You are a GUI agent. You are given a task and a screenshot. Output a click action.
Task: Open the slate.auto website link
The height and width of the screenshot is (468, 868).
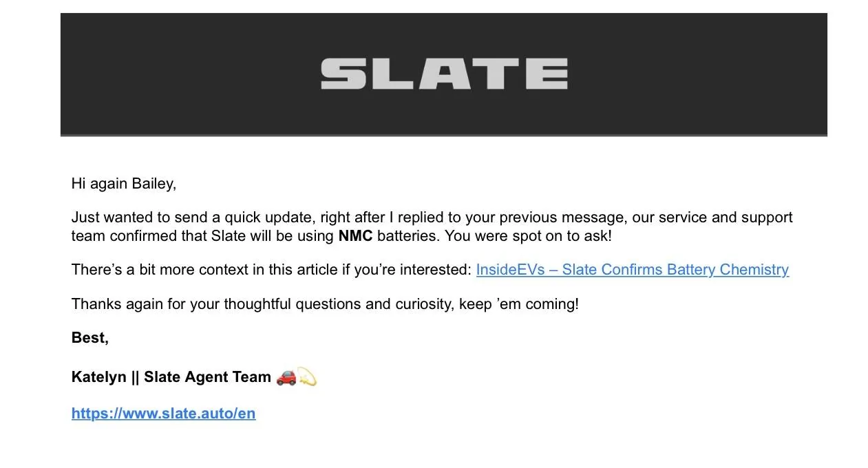(163, 414)
